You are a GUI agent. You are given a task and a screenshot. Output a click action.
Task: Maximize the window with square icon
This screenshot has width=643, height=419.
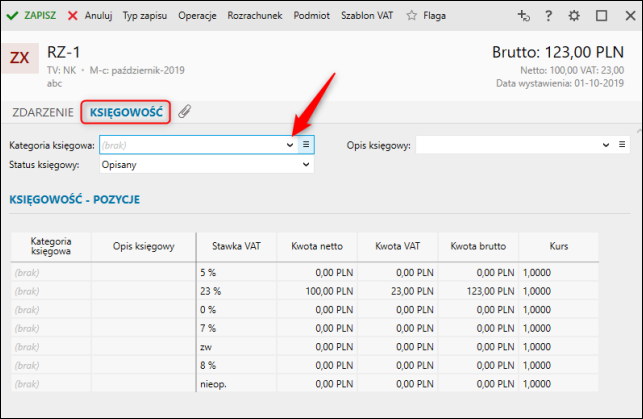click(601, 16)
